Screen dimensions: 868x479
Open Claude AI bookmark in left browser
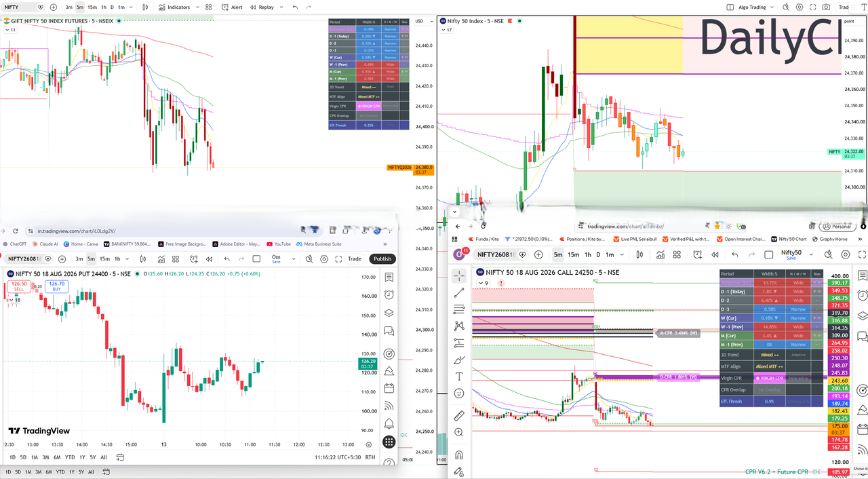coord(45,244)
